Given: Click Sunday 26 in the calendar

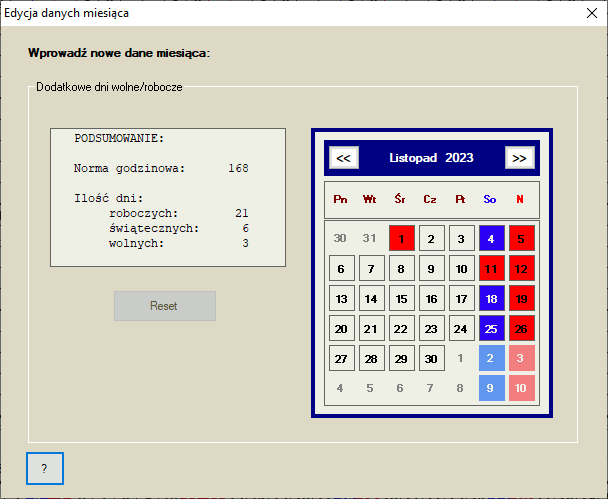Looking at the screenshot, I should point(521,329).
